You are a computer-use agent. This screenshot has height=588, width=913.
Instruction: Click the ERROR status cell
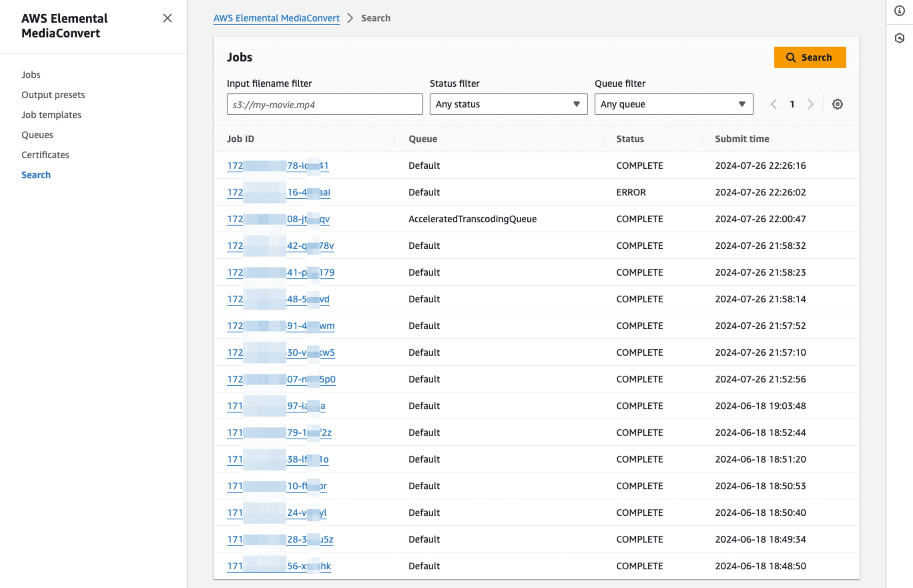coord(631,192)
